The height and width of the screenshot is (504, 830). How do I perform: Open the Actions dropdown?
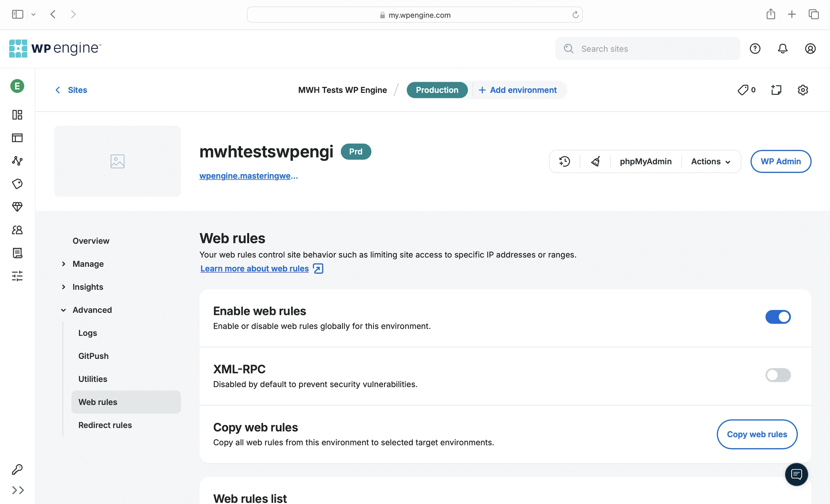(710, 161)
